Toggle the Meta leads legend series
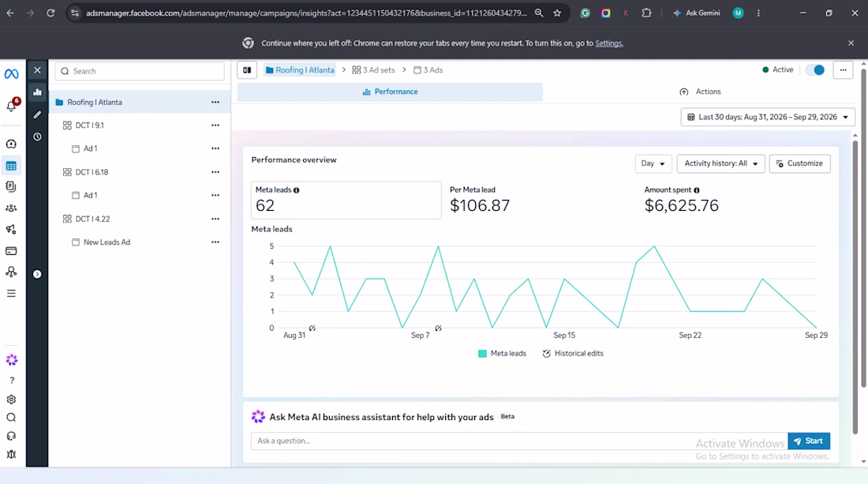This screenshot has height=484, width=868. coord(502,353)
